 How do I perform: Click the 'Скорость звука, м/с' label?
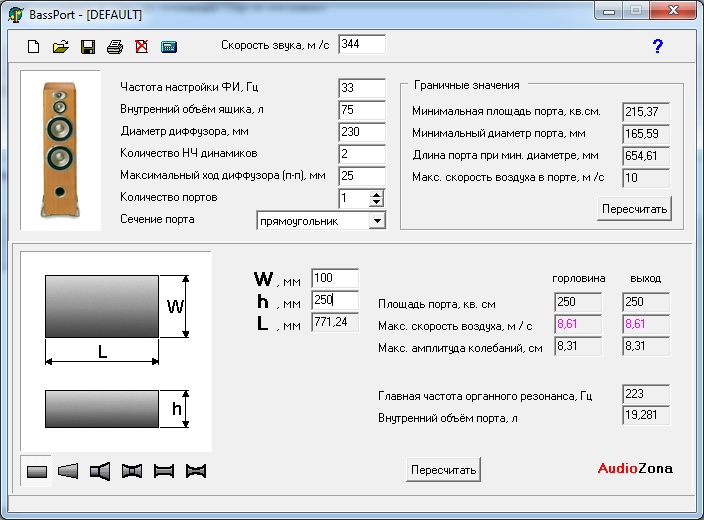(x=275, y=45)
